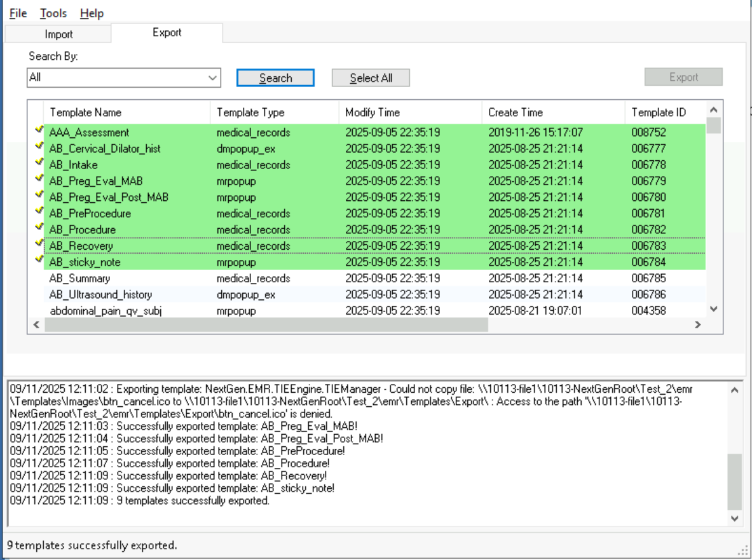Select the AB_Ultrasound_history template row
The image size is (752, 560).
(374, 294)
